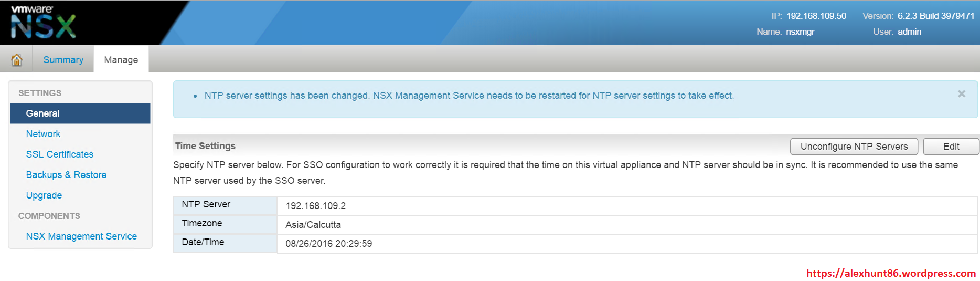Click the nsxmgr name in header
This screenshot has width=980, height=281.
tap(800, 32)
